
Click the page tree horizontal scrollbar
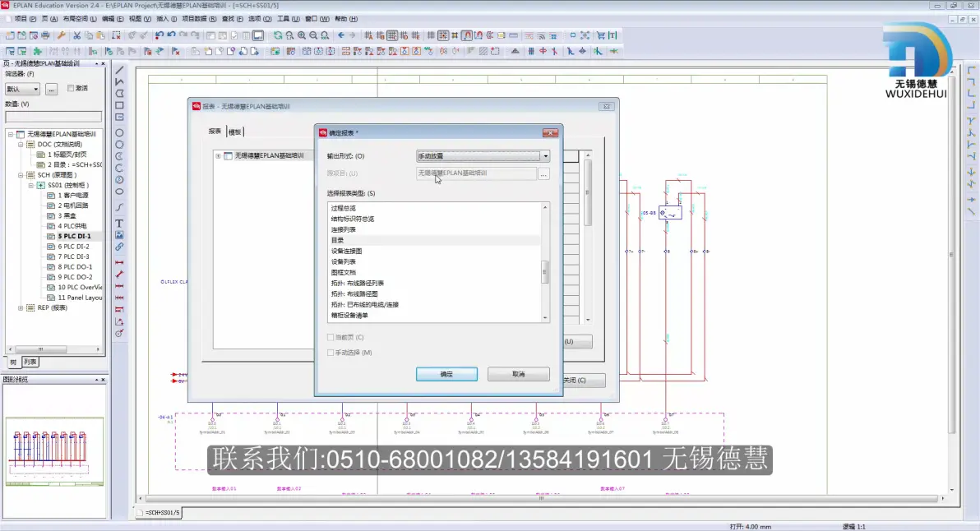(x=54, y=349)
